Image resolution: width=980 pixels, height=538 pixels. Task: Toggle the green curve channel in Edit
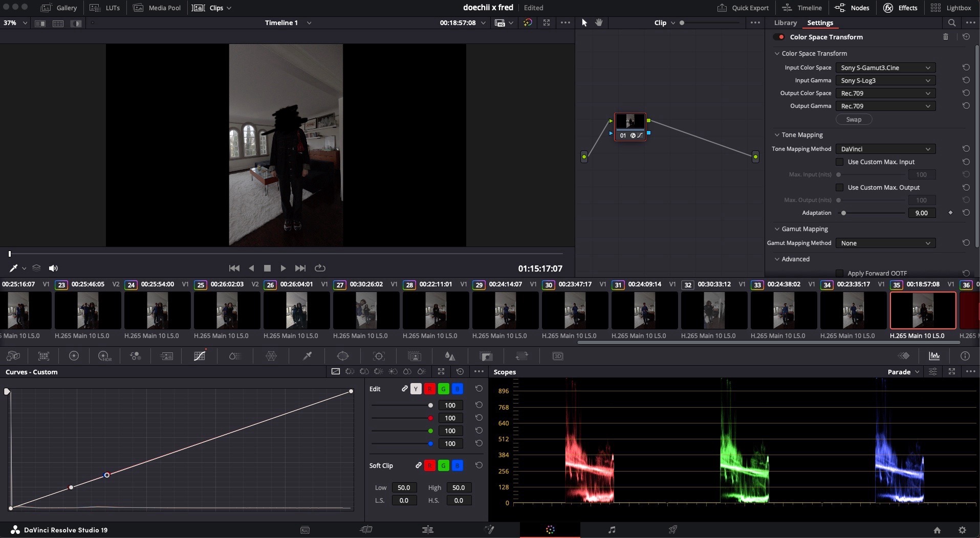pyautogui.click(x=444, y=389)
